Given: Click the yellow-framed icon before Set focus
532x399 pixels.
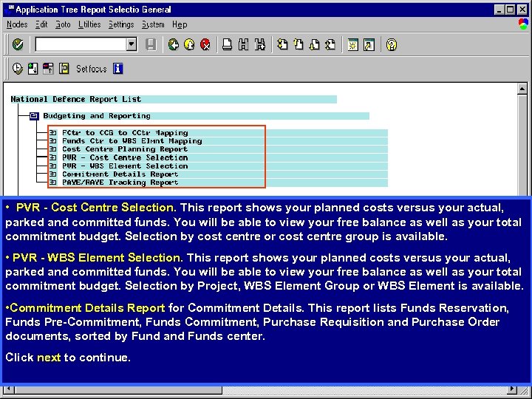Looking at the screenshot, I should coord(64,69).
